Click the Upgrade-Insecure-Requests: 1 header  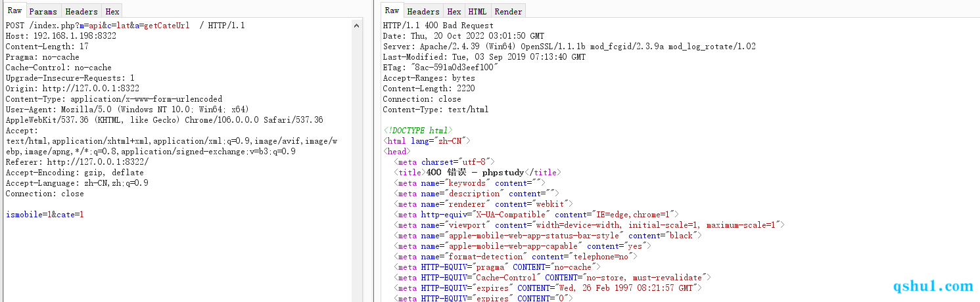[x=70, y=78]
